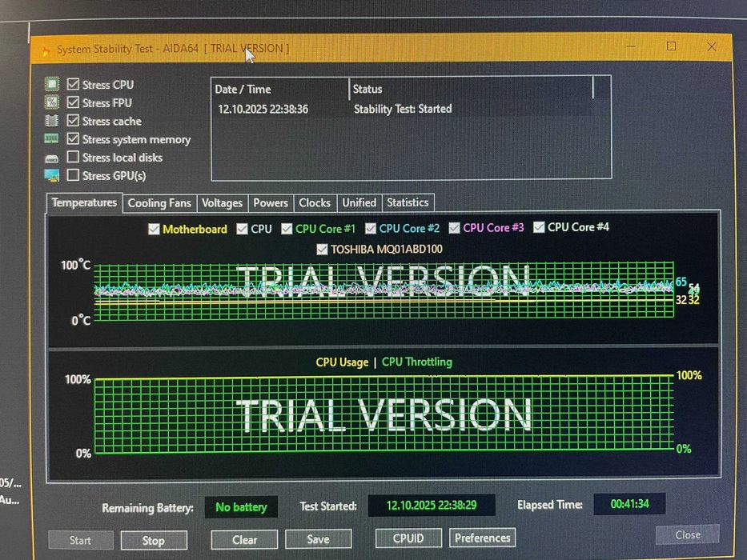
Task: Click the Status column header
Action: pos(471,89)
